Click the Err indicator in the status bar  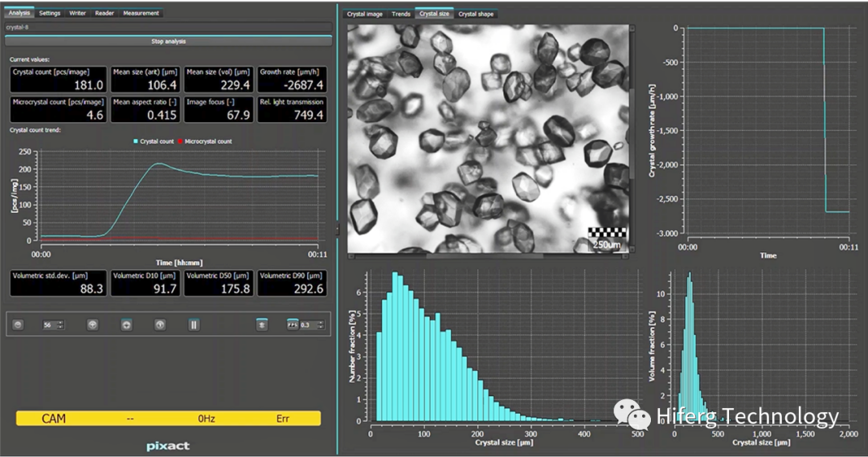click(x=282, y=418)
